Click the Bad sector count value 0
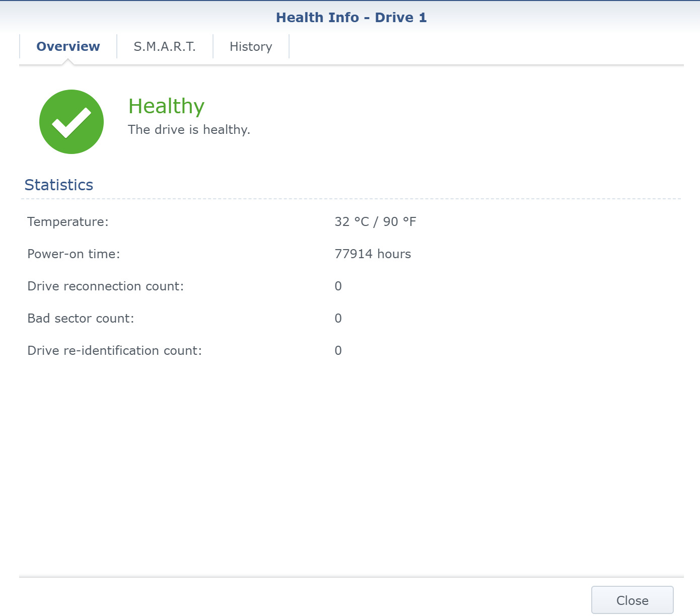This screenshot has height=616, width=700. (x=338, y=318)
